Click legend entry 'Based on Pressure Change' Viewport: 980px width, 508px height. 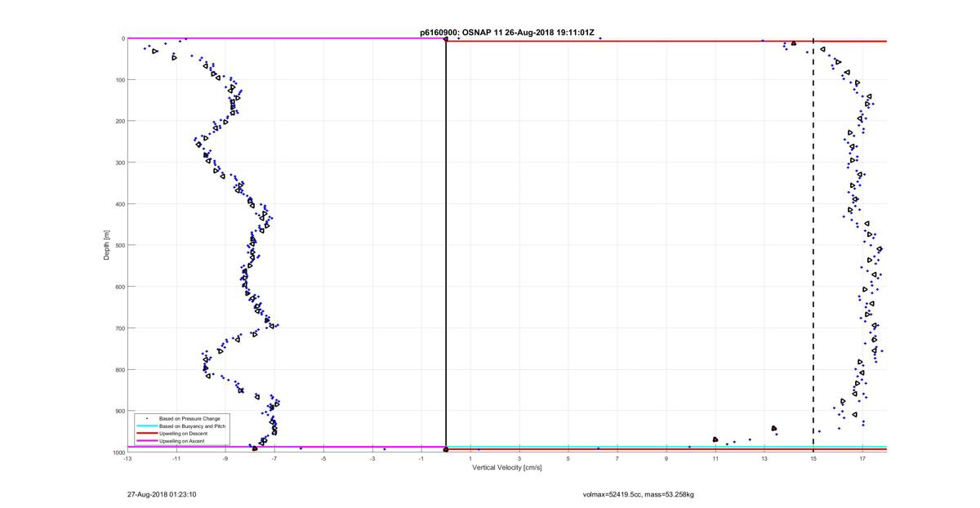pos(189,419)
